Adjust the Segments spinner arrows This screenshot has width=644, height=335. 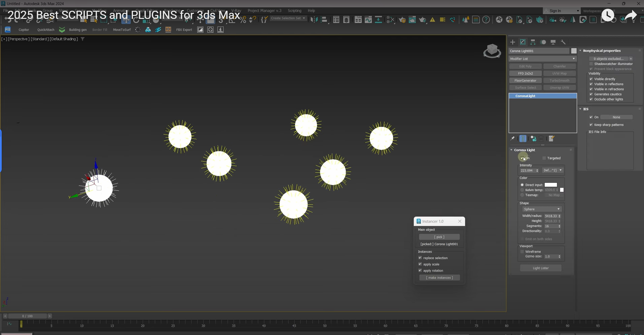click(x=559, y=226)
